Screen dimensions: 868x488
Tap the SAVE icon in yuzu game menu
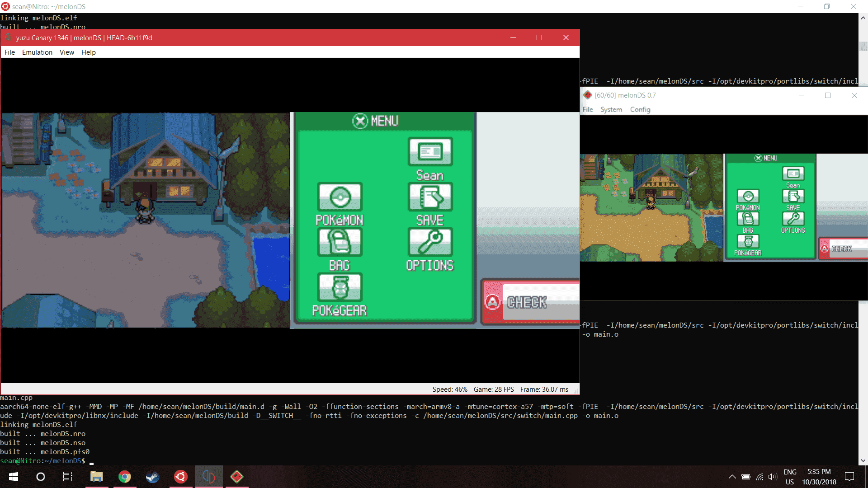[x=430, y=197]
